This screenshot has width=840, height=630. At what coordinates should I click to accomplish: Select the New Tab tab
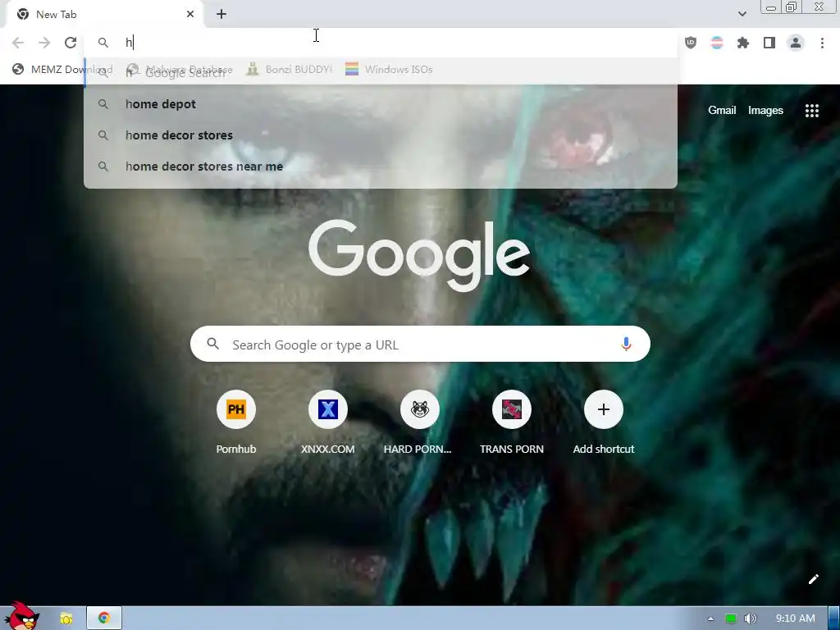104,15
